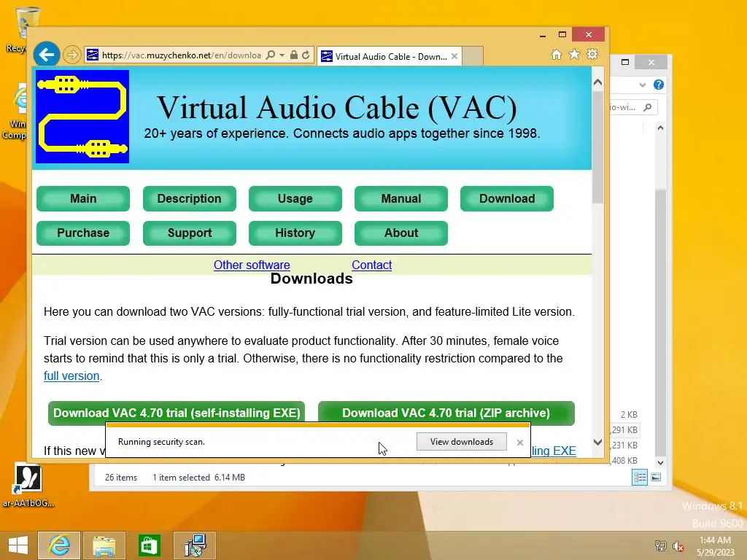Go back using the IE back arrow
747x560 pixels.
tap(46, 55)
